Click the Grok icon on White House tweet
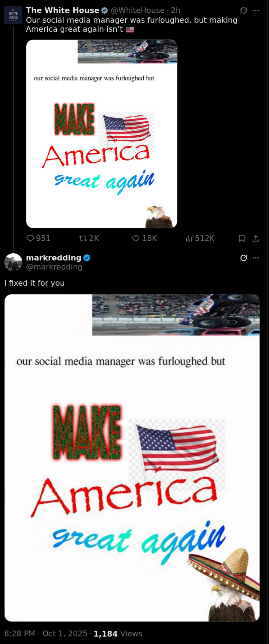Screen dimensions: 269x644 244,10
